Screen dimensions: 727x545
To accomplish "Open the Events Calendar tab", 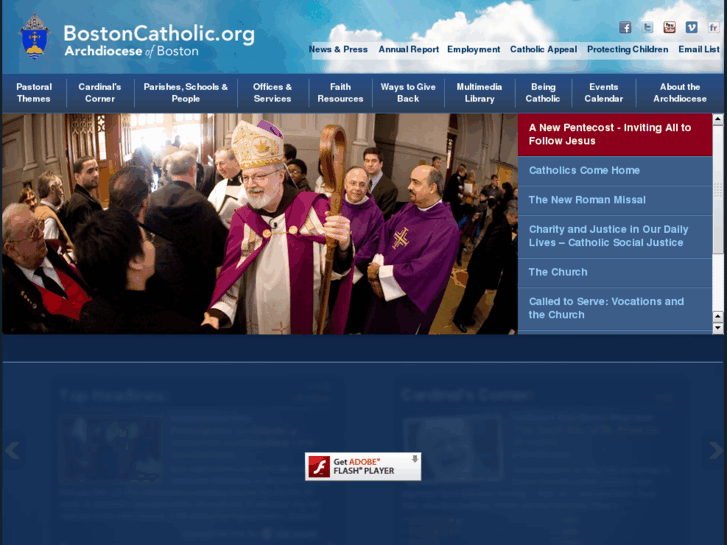I will tap(603, 93).
